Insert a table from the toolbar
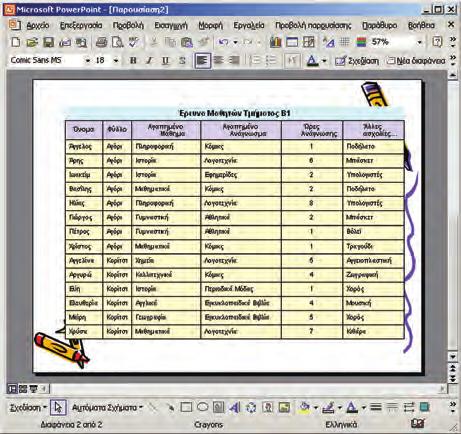This screenshot has width=461, height=434. point(292,42)
